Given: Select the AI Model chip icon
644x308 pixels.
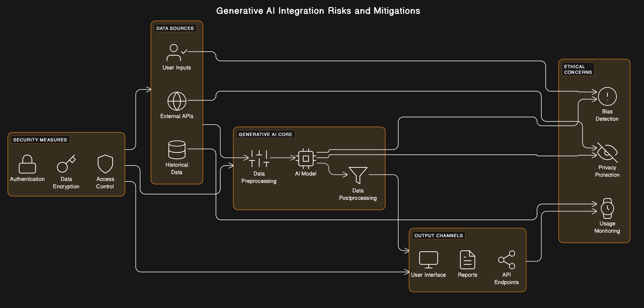Looking at the screenshot, I should [x=305, y=158].
